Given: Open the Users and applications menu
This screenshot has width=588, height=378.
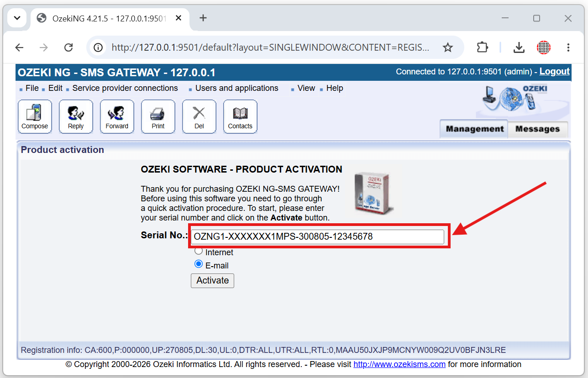Looking at the screenshot, I should (236, 88).
